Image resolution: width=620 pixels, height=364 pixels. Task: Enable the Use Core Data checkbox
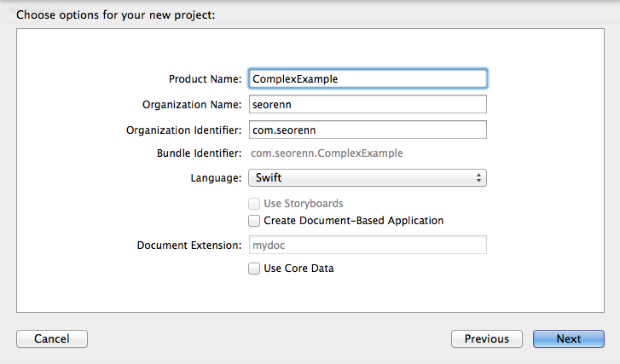(254, 269)
